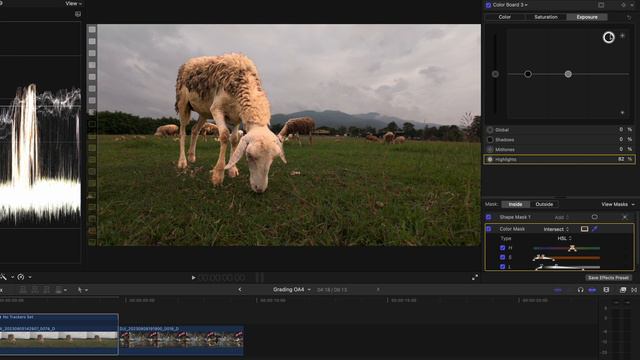640x360 pixels.
Task: Click Save Effects Preset button
Action: coord(608,278)
